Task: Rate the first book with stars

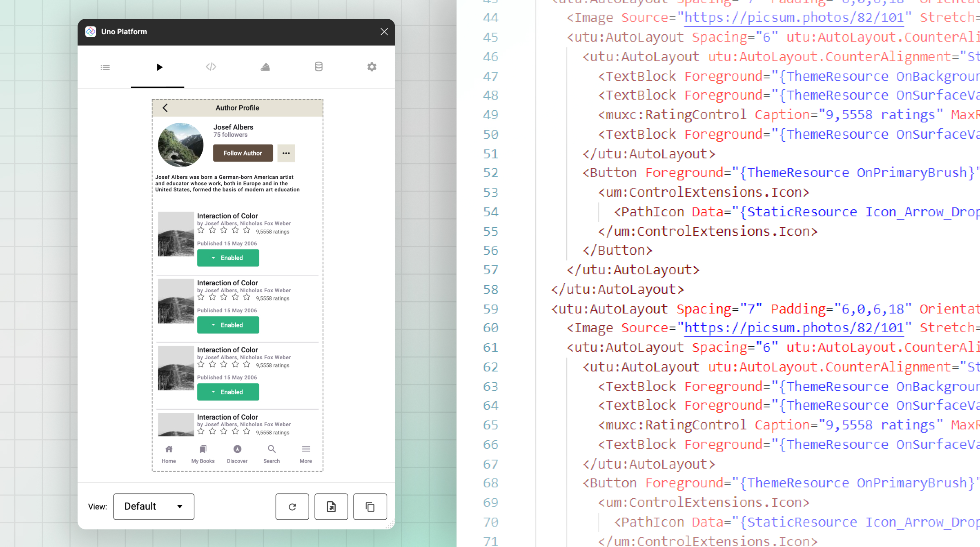Action: pos(223,230)
